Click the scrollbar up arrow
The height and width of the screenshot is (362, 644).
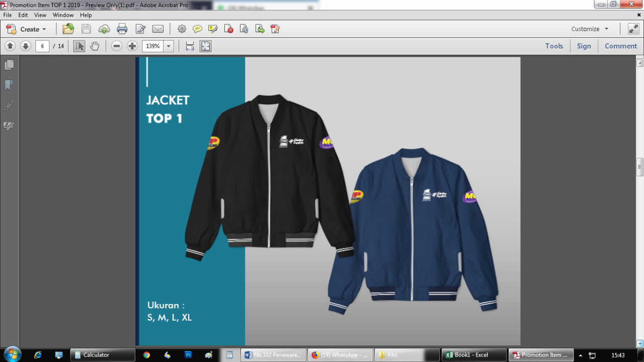click(640, 63)
